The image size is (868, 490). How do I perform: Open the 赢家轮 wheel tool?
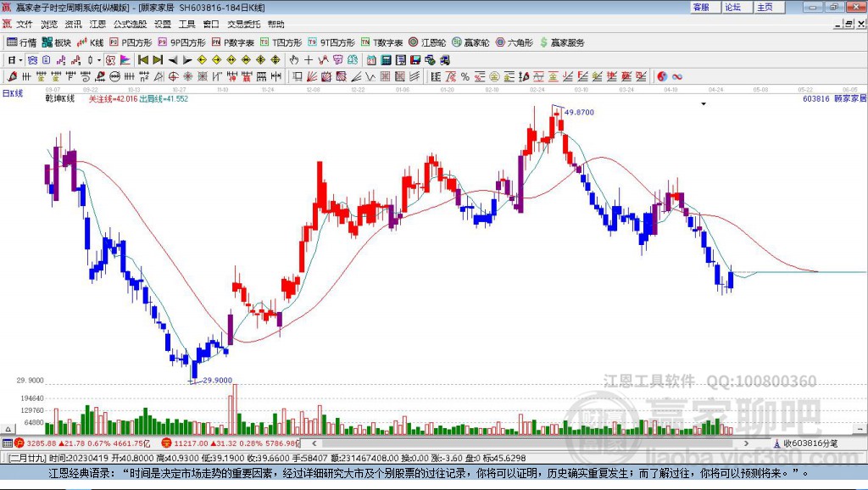click(x=470, y=42)
